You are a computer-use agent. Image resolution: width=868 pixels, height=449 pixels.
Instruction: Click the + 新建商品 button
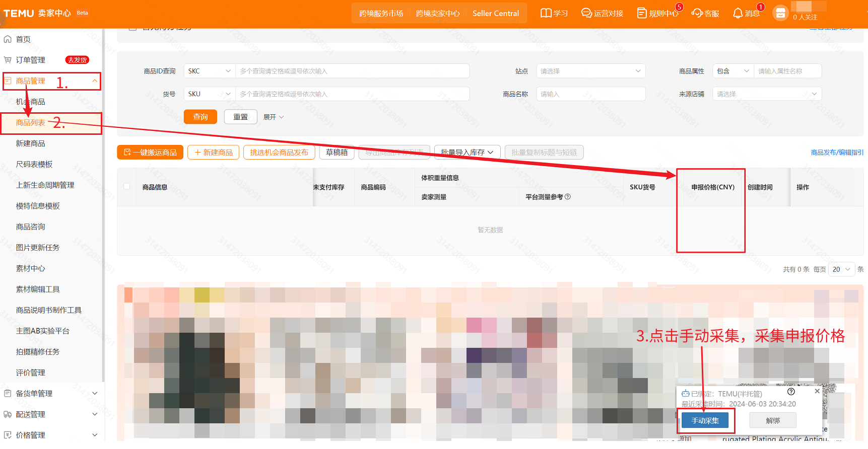214,152
